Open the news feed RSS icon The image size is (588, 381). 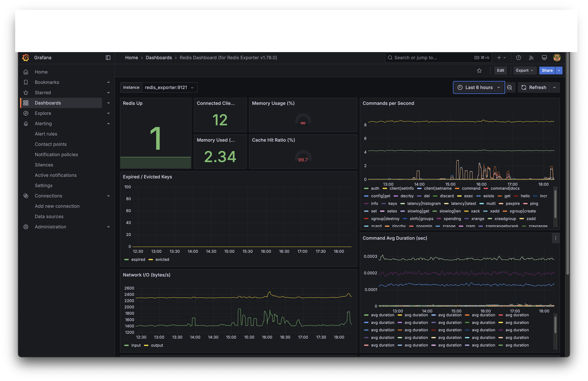[531, 58]
